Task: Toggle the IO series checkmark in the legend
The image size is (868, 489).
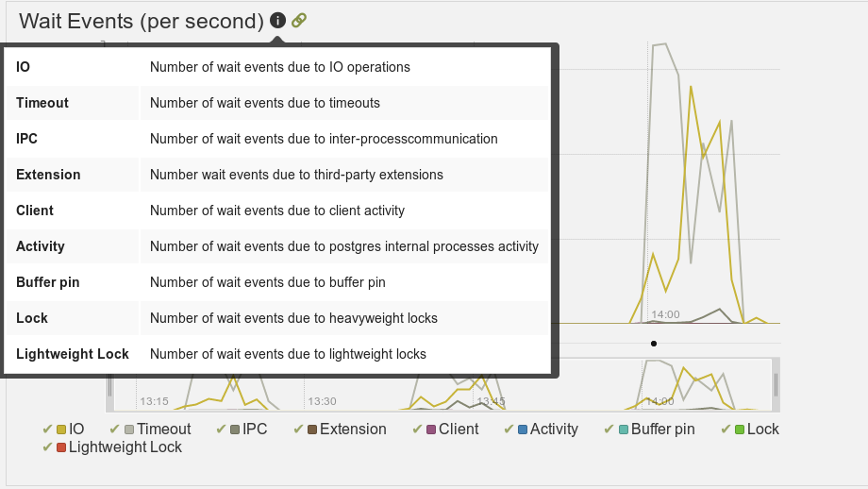Action: (47, 430)
